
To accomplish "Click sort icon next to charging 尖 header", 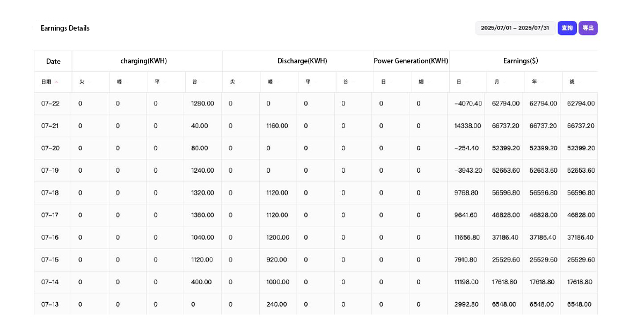I will point(89,82).
